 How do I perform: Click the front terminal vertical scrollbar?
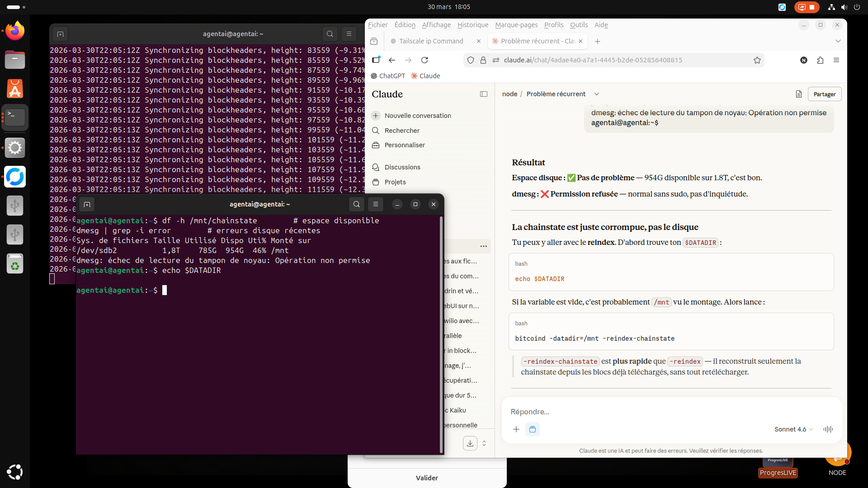point(441,334)
